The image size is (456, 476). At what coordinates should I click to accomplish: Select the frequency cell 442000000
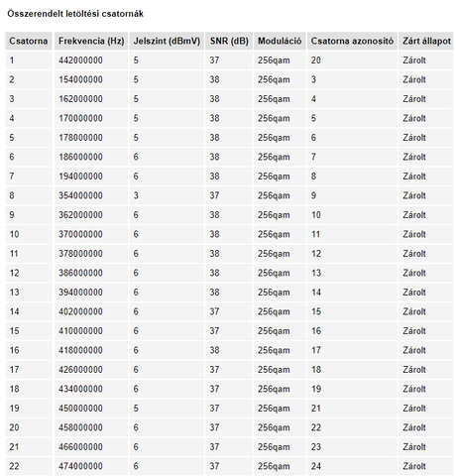[x=91, y=60]
